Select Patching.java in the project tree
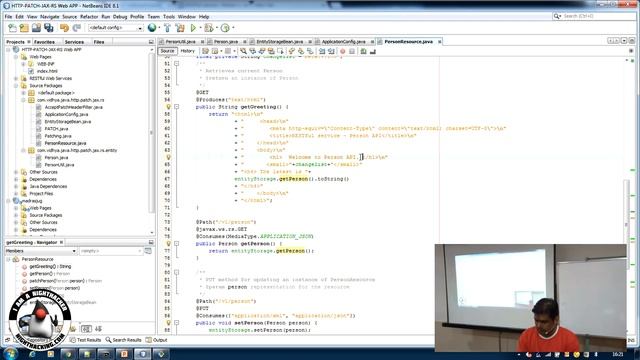Image resolution: width=640 pixels, height=360 pixels. (58, 136)
